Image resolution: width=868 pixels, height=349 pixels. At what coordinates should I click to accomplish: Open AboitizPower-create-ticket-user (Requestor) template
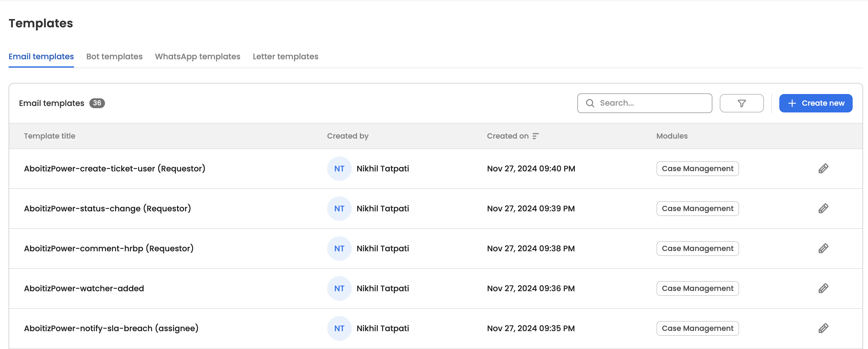114,169
